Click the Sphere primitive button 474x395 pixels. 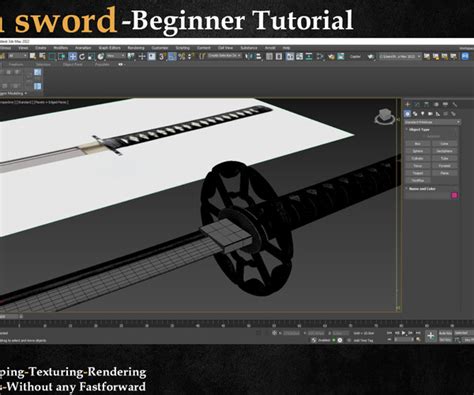[418, 151]
